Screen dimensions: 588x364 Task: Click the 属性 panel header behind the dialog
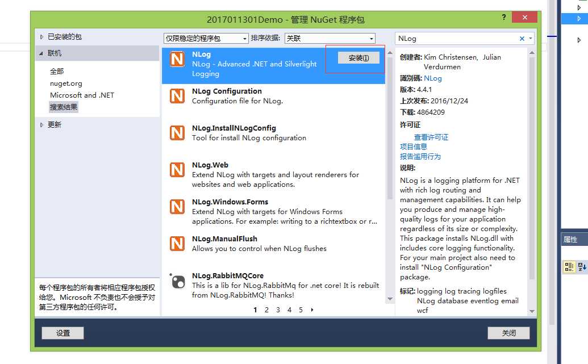click(574, 239)
